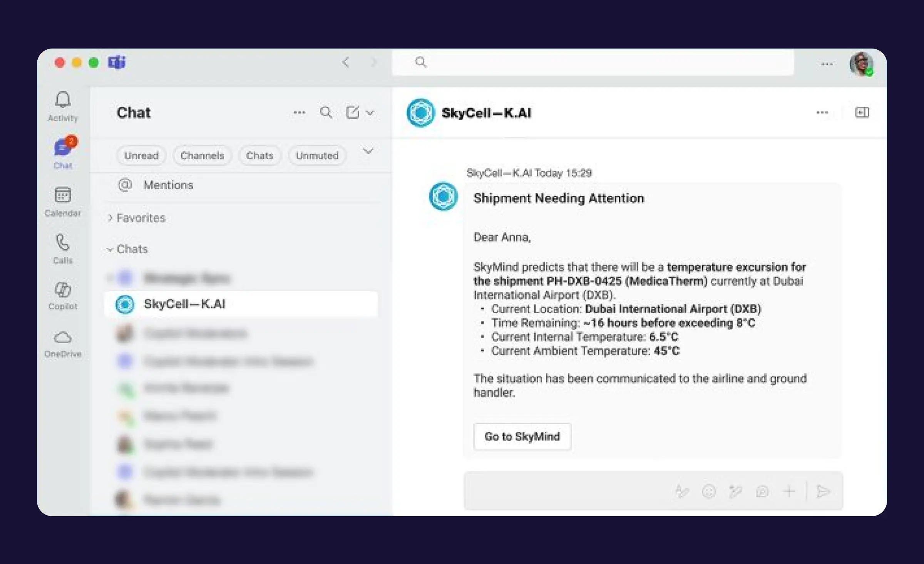Collapse the Chats section

click(127, 249)
